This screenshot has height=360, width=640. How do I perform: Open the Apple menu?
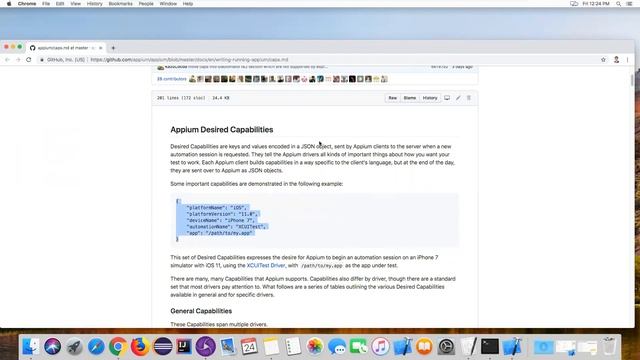pyautogui.click(x=9, y=4)
